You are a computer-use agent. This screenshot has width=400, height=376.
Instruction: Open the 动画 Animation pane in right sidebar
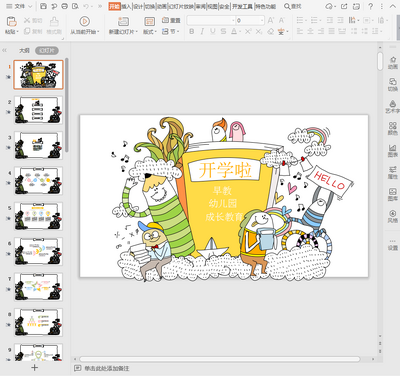click(x=393, y=63)
